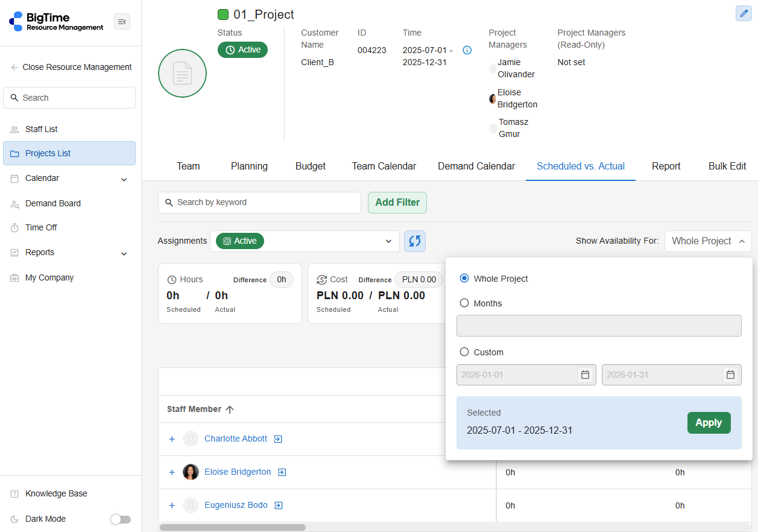This screenshot has height=532, width=758.
Task: Open Charlotte Abbott's profile link icon
Action: click(x=278, y=439)
